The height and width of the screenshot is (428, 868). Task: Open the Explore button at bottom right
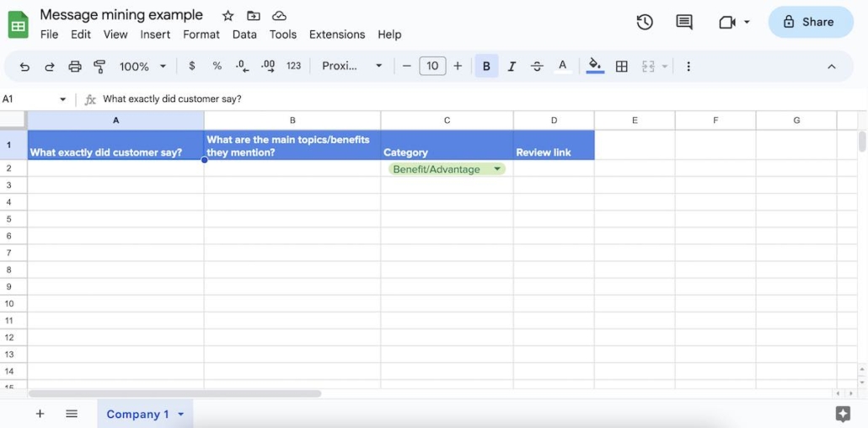[843, 414]
